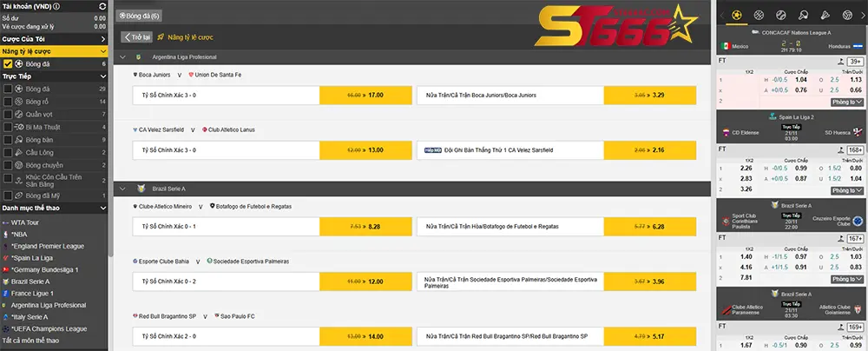Click the right arrow of the sport icon bar
This screenshot has width=868, height=351.
[x=863, y=15]
